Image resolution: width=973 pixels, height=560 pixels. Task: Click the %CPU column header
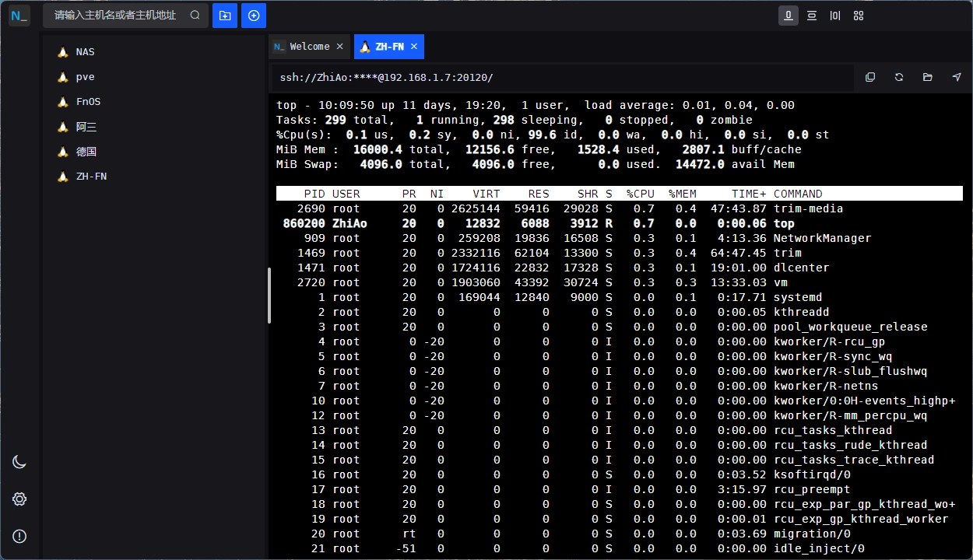(x=641, y=194)
